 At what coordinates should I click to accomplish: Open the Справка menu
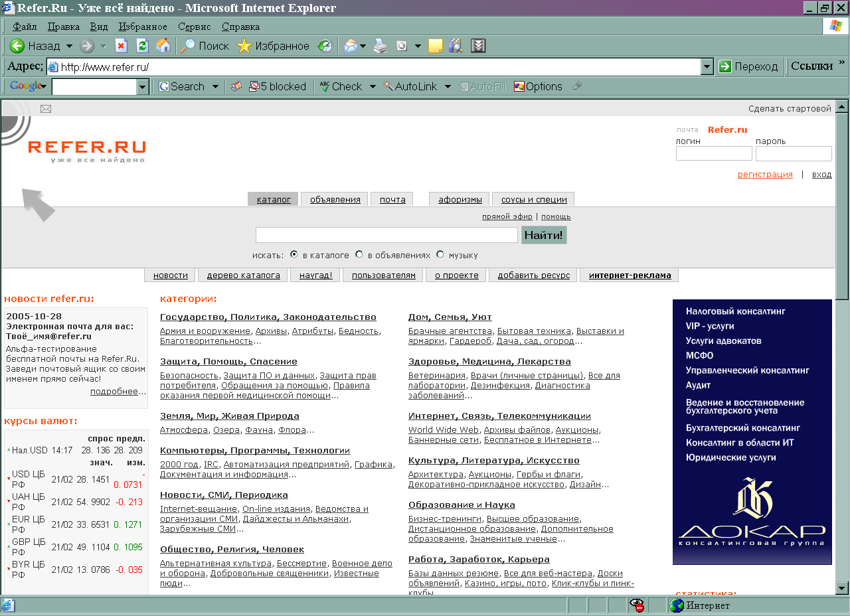coord(240,27)
